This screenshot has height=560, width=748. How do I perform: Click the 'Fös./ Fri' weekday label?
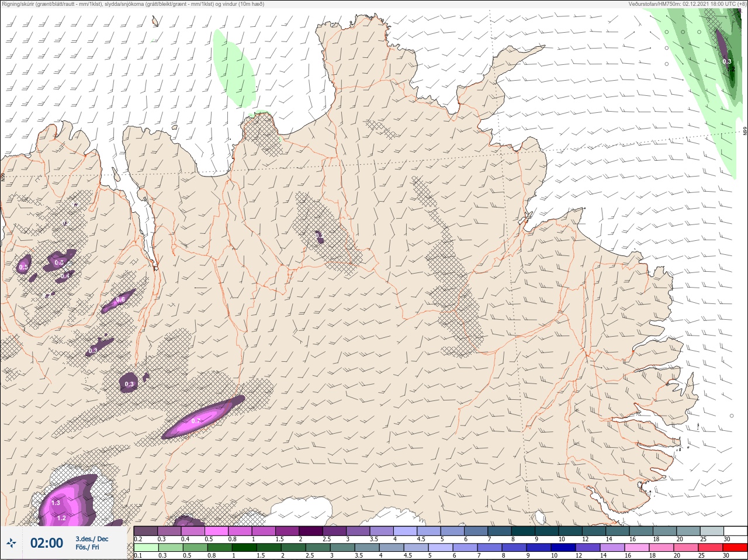click(87, 548)
